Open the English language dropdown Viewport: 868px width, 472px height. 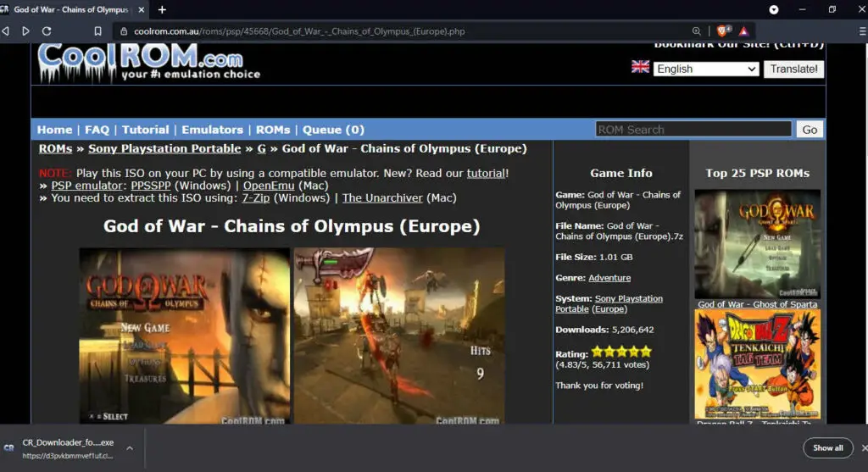(x=706, y=69)
